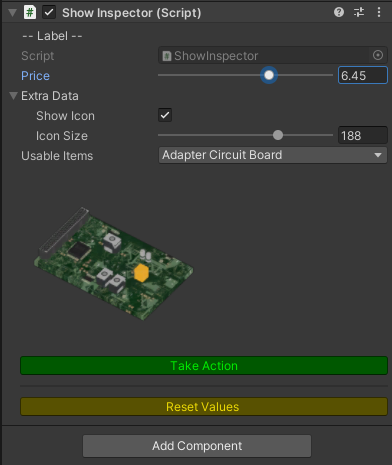Click the Price slider handle

(269, 75)
